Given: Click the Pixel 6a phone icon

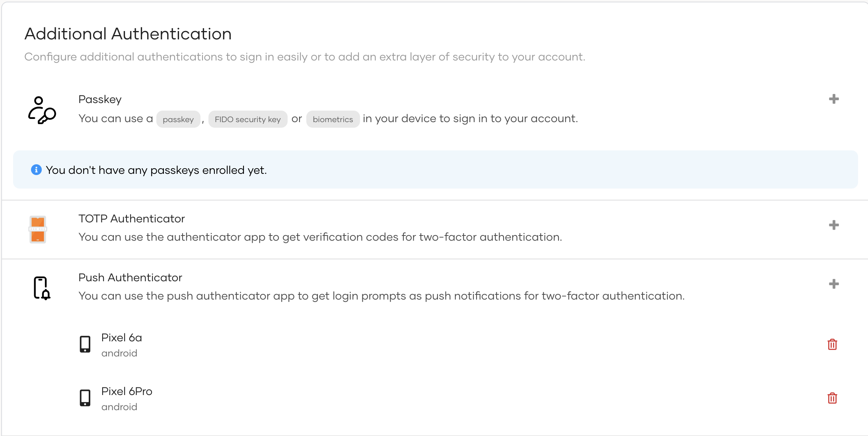Looking at the screenshot, I should 85,345.
